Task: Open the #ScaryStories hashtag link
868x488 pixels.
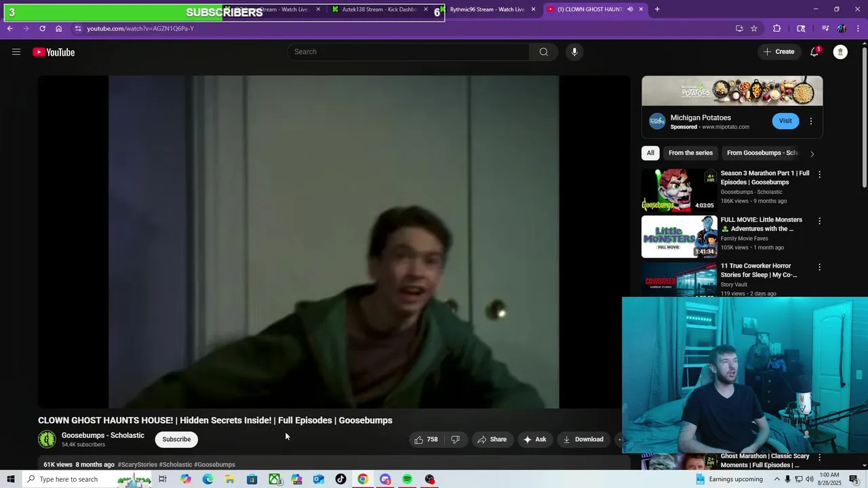Action: coord(137,465)
